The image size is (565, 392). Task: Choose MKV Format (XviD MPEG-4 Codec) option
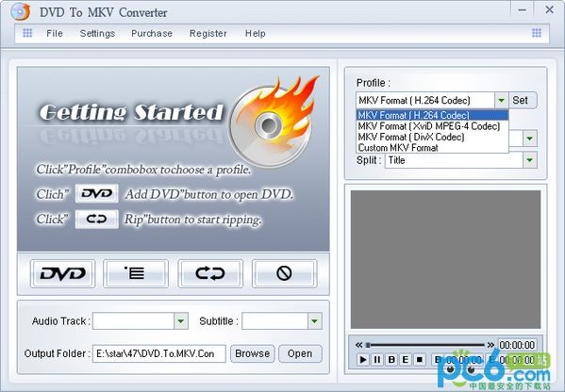pyautogui.click(x=432, y=126)
